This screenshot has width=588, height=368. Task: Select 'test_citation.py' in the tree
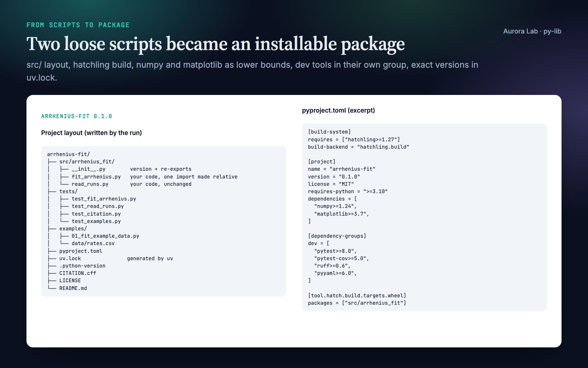tap(96, 214)
